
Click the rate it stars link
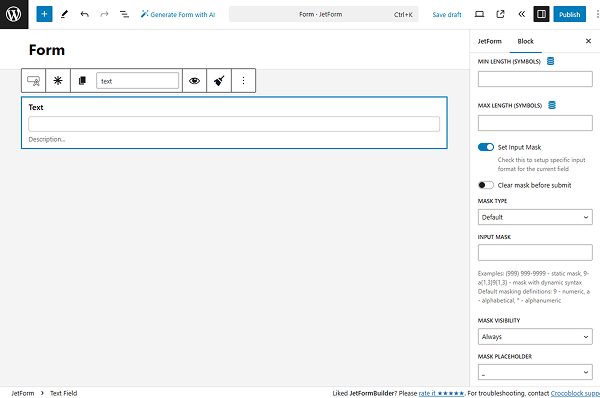point(441,393)
